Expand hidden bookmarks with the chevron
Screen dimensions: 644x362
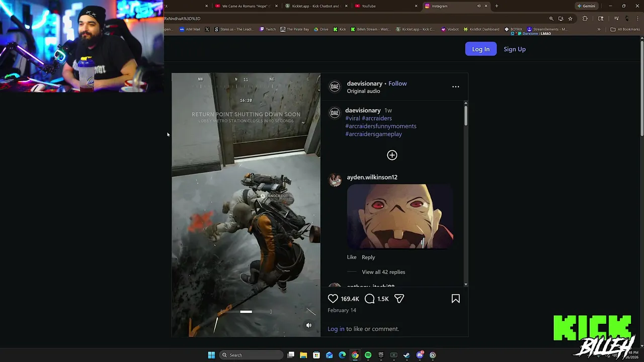coord(599,29)
